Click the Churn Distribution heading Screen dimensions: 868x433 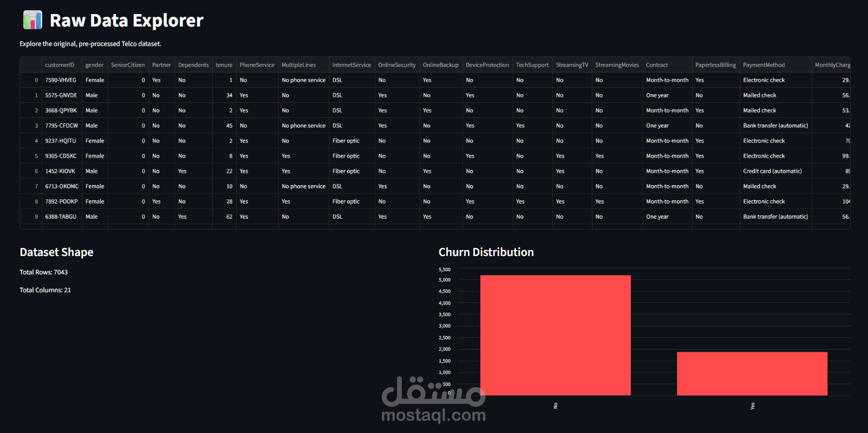[x=486, y=252]
